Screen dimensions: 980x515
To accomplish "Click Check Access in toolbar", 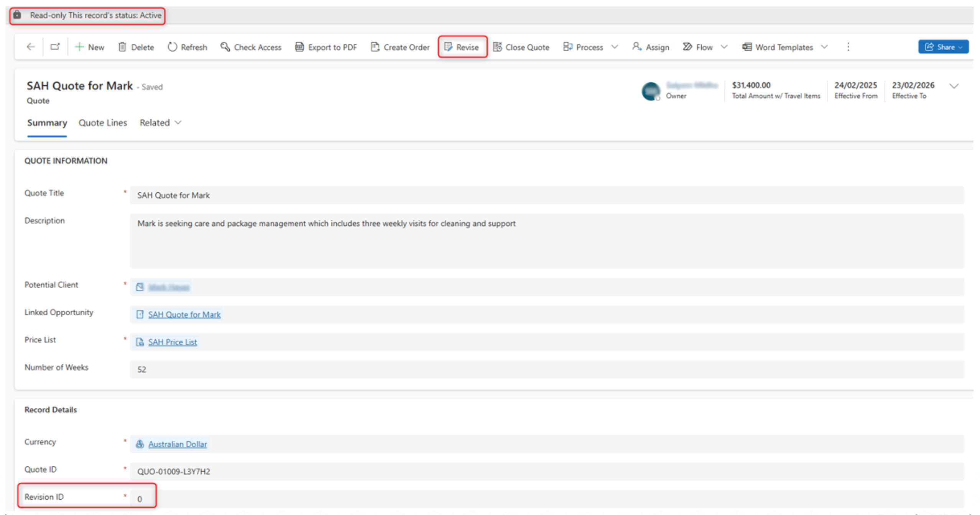I will click(x=251, y=47).
